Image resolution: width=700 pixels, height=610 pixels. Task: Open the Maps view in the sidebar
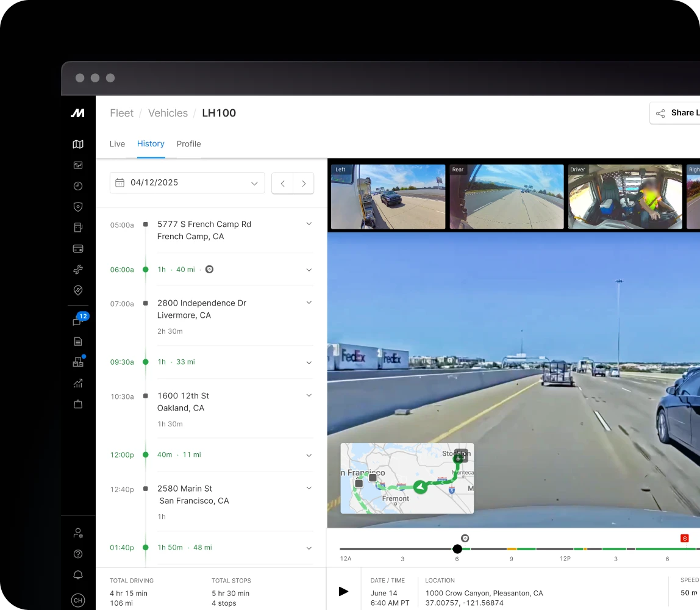click(x=78, y=144)
